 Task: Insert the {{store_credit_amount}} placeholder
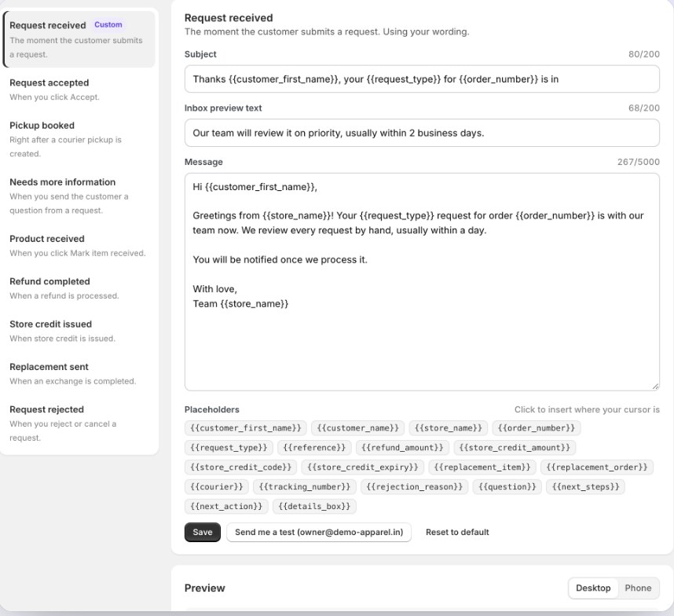pyautogui.click(x=515, y=448)
